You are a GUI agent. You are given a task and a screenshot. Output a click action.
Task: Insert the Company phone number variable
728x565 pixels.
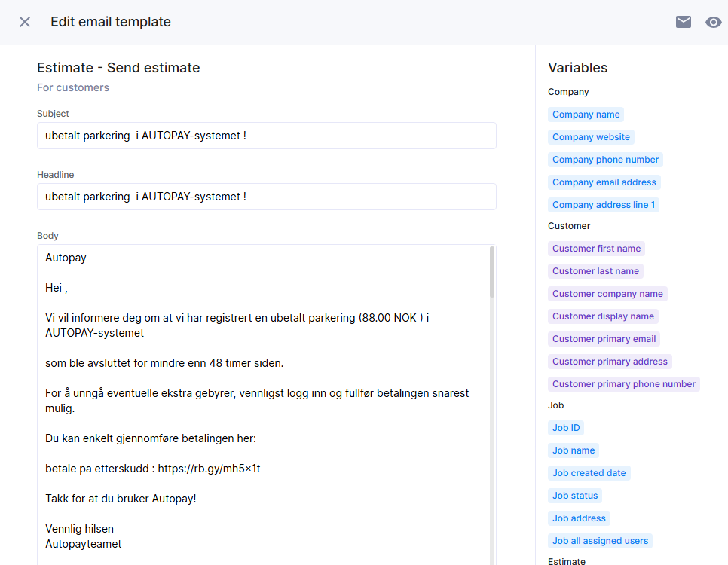(605, 160)
